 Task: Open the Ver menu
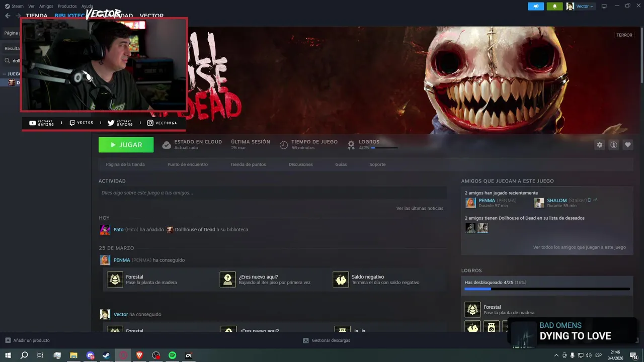coord(31,6)
